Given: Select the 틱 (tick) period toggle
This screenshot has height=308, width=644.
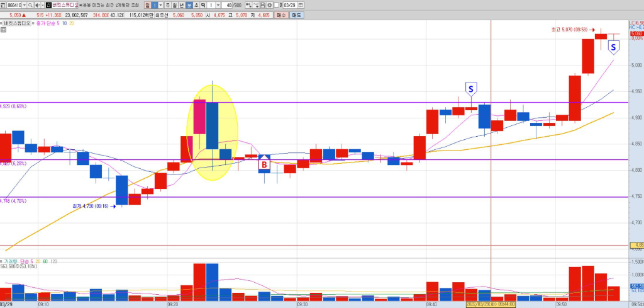Looking at the screenshot, I should (x=203, y=5).
